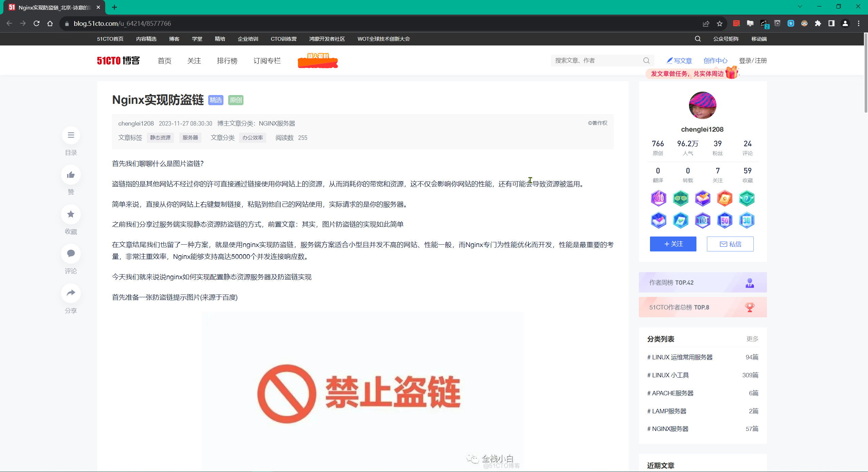
Task: Click the author name chenglei1208 in sidebar
Action: click(702, 129)
